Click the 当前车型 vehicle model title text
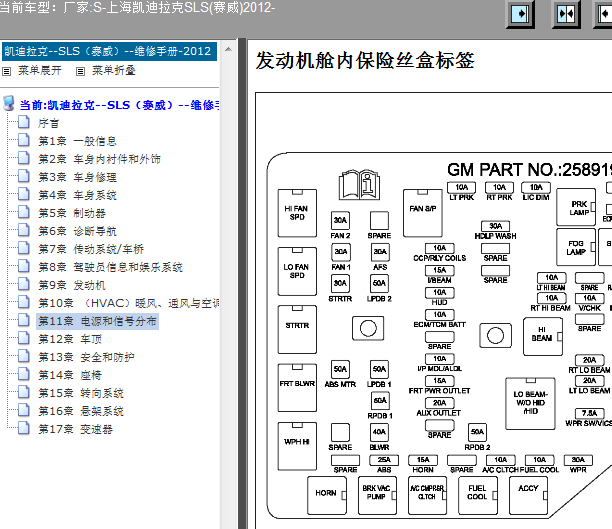Viewport: 612px width, 529px height. tap(137, 7)
